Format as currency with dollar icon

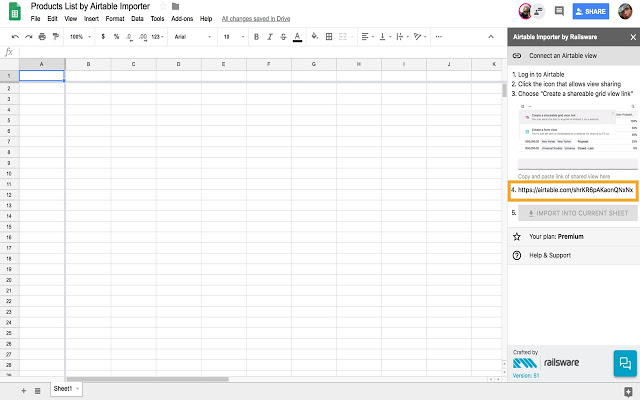[103, 37]
